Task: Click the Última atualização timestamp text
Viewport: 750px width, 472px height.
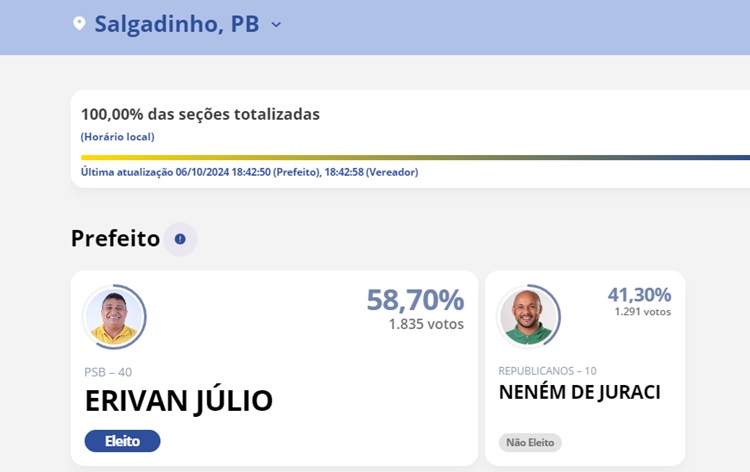Action: tap(249, 172)
